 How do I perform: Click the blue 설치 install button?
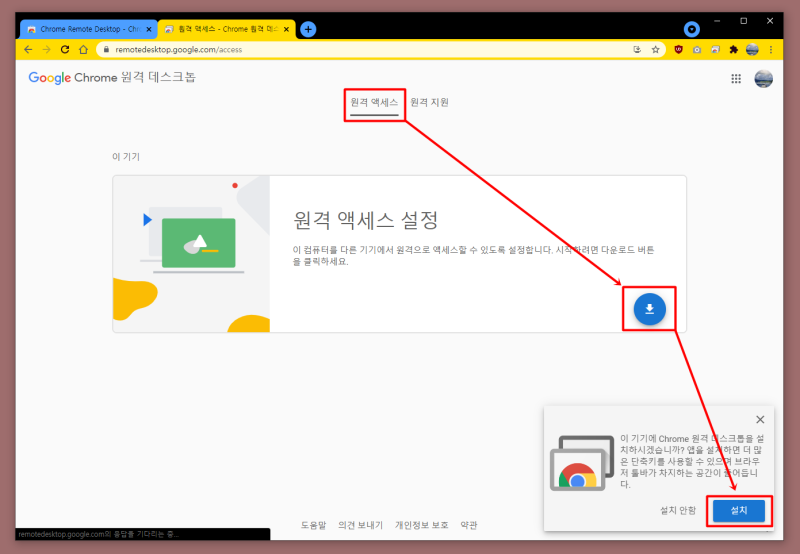738,510
